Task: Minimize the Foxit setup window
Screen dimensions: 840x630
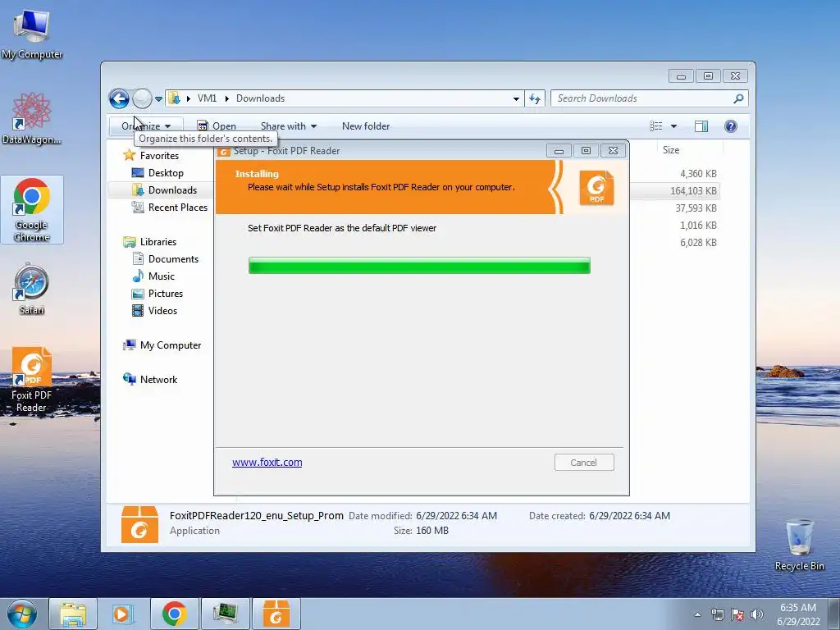Action: coord(559,151)
